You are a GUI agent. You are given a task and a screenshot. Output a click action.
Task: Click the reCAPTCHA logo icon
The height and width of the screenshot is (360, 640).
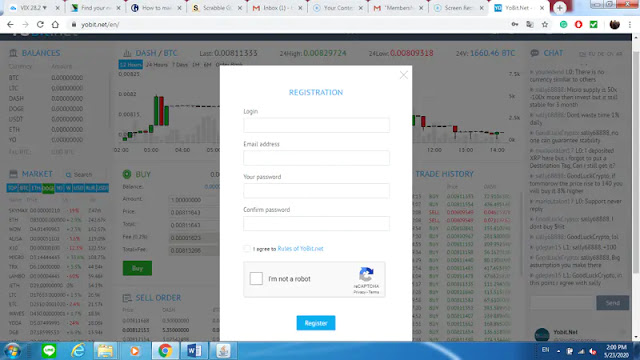(x=366, y=274)
